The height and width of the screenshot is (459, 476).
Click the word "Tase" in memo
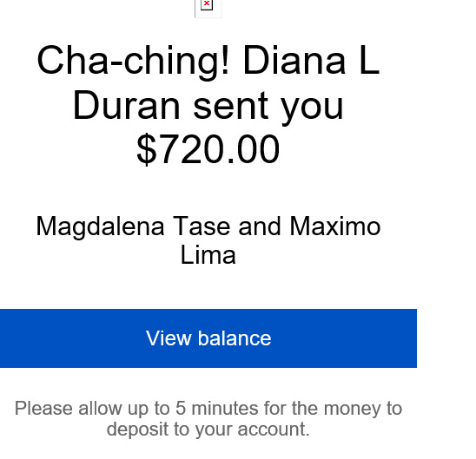[202, 226]
